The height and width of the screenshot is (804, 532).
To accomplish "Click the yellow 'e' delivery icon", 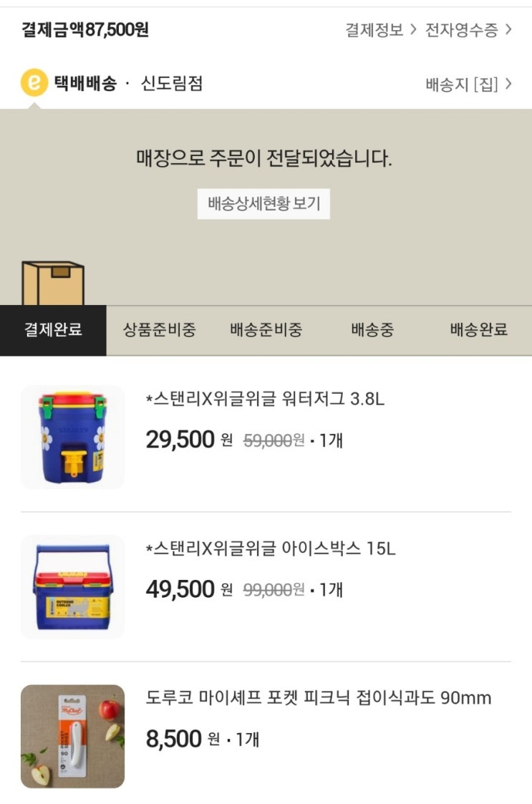I will click(x=34, y=82).
